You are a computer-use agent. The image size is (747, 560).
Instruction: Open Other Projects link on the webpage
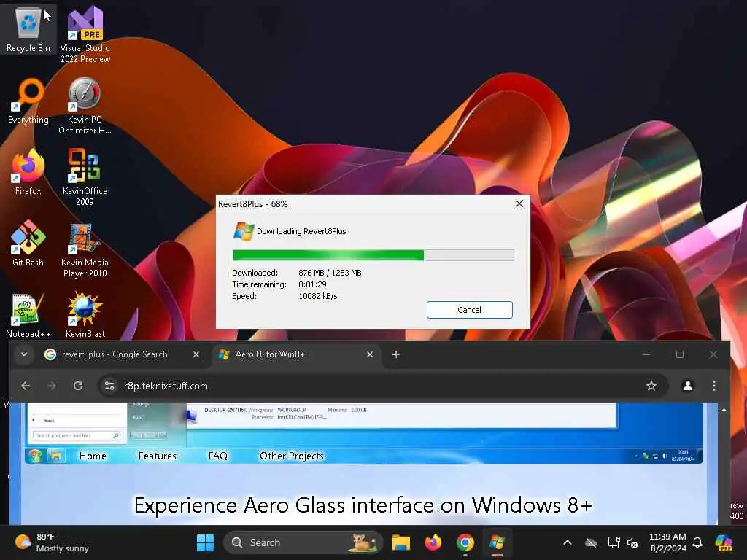point(292,456)
